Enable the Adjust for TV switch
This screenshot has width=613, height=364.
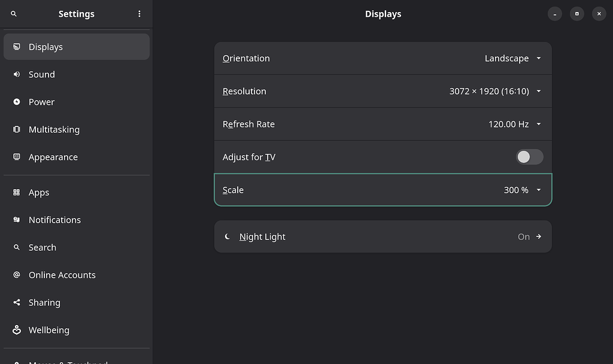(529, 157)
